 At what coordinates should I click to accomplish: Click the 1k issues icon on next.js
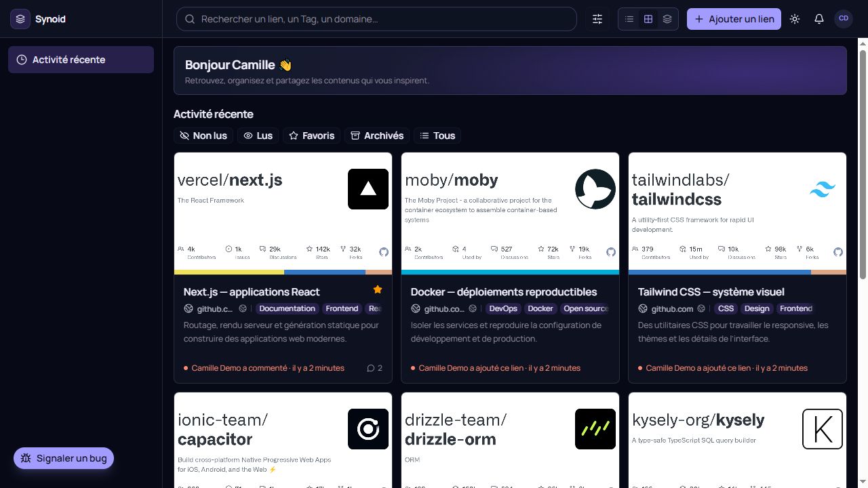(x=229, y=249)
